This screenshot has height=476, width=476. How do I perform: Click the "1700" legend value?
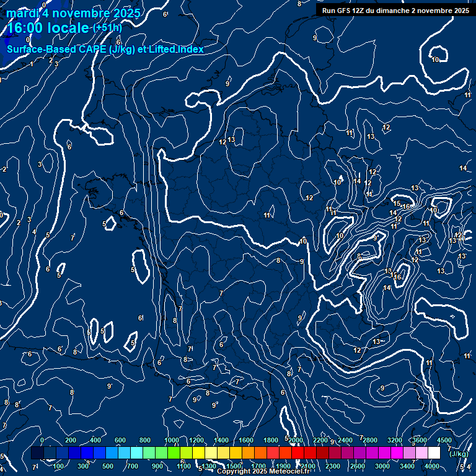pos(258,466)
